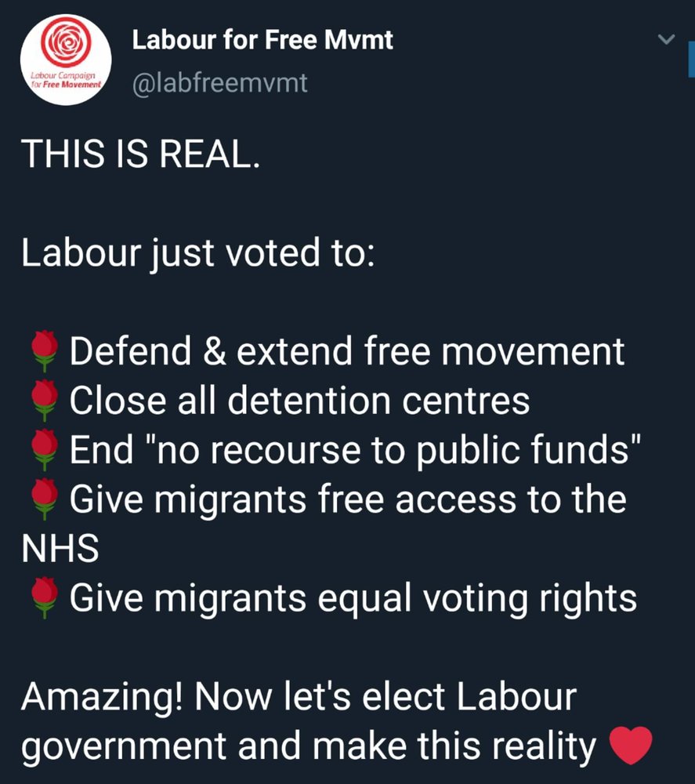Click the Labour for Free Mvmt display name
Viewport: 695px width, 784px height.
coord(262,39)
